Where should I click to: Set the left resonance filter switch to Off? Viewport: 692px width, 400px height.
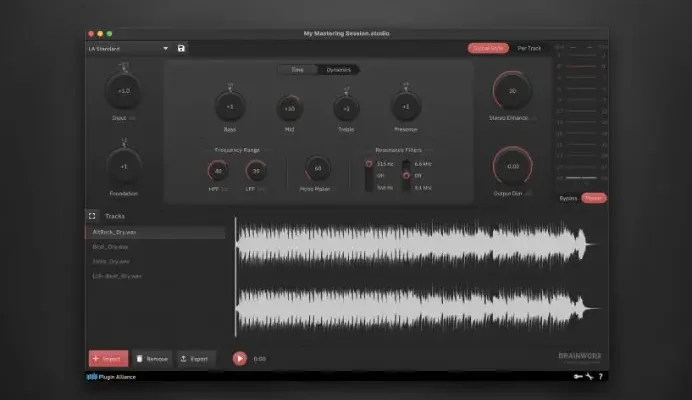point(367,175)
